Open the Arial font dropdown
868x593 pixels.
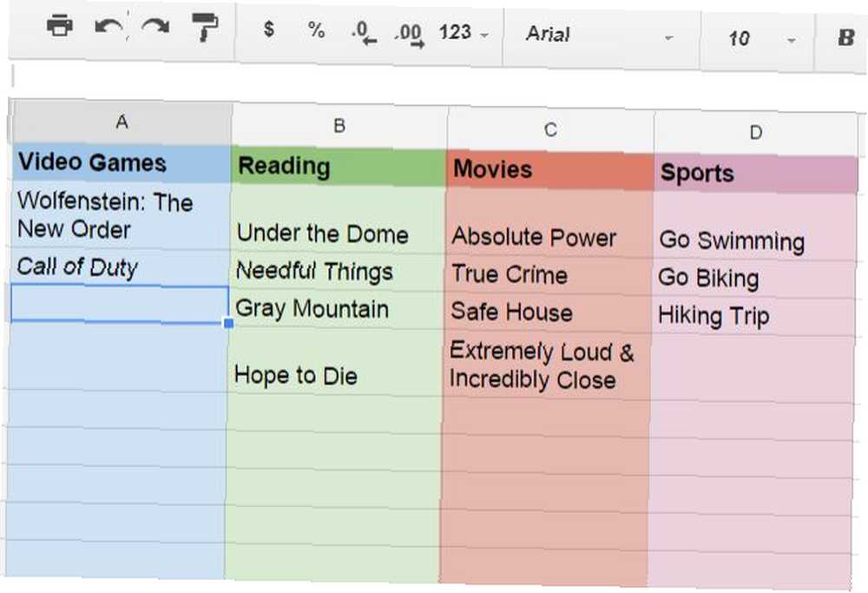pos(600,36)
